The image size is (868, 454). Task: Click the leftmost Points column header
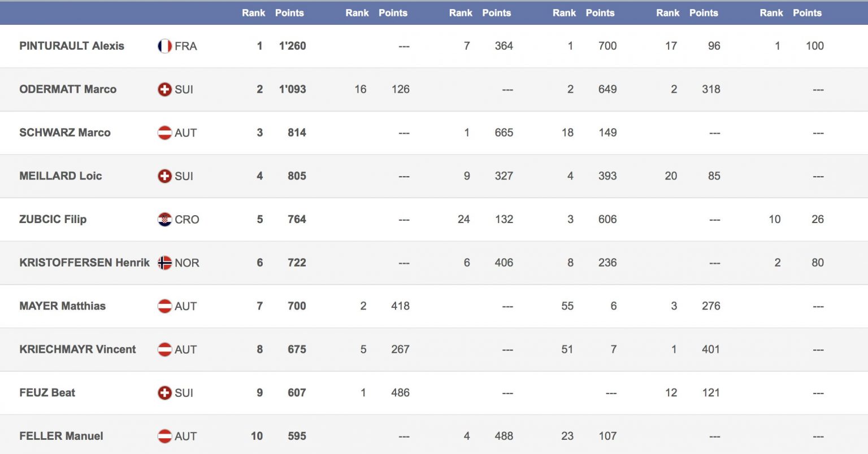tap(289, 12)
